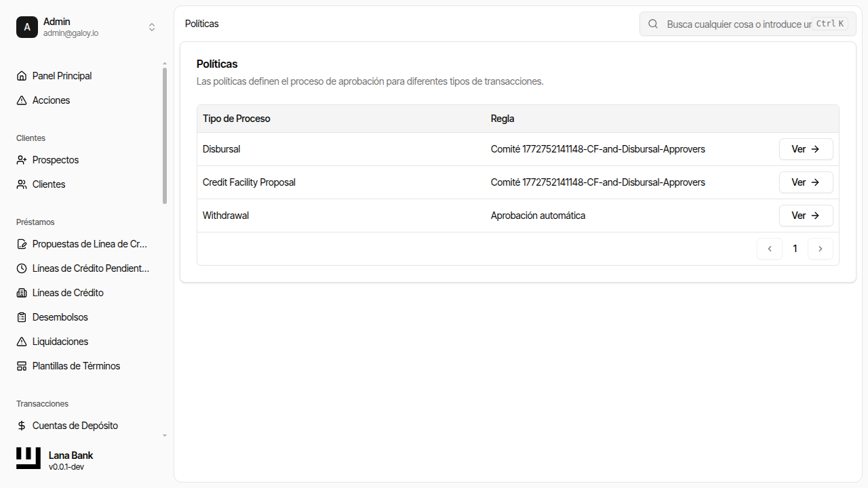Screen dimensions: 868x488
Task: Expand the Admin account switcher
Action: 152,27
